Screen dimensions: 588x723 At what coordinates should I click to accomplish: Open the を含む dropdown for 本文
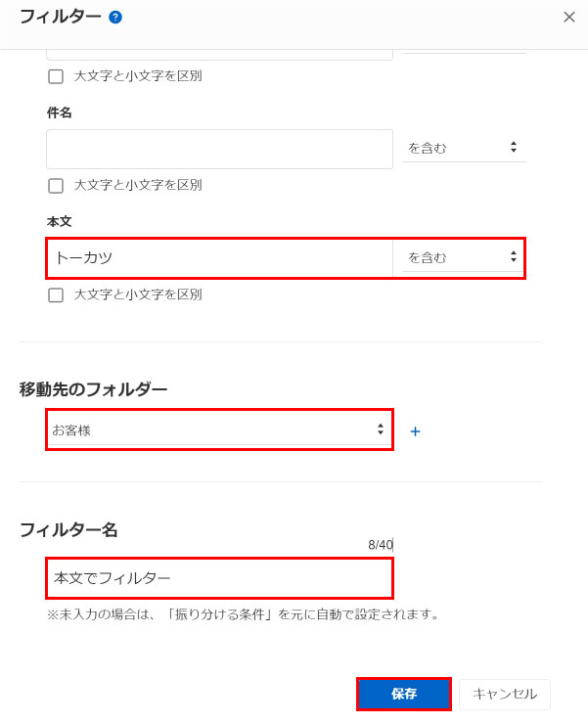(462, 257)
